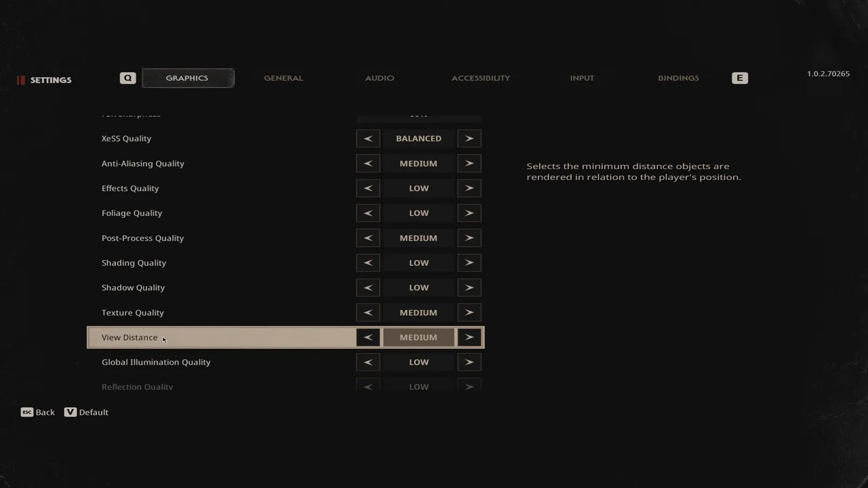
Task: Lower Global Illumination Quality with left arrow
Action: (368, 362)
